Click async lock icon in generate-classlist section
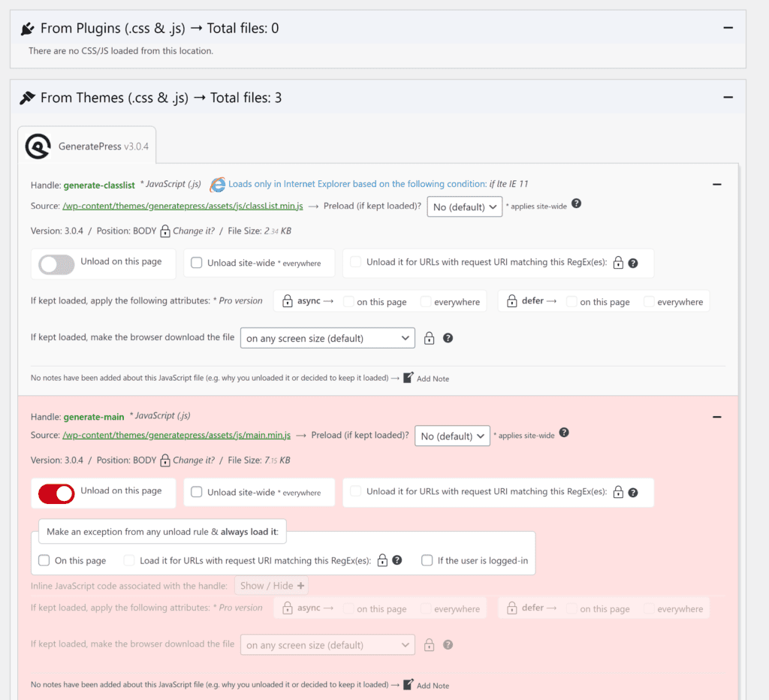 [x=288, y=301]
